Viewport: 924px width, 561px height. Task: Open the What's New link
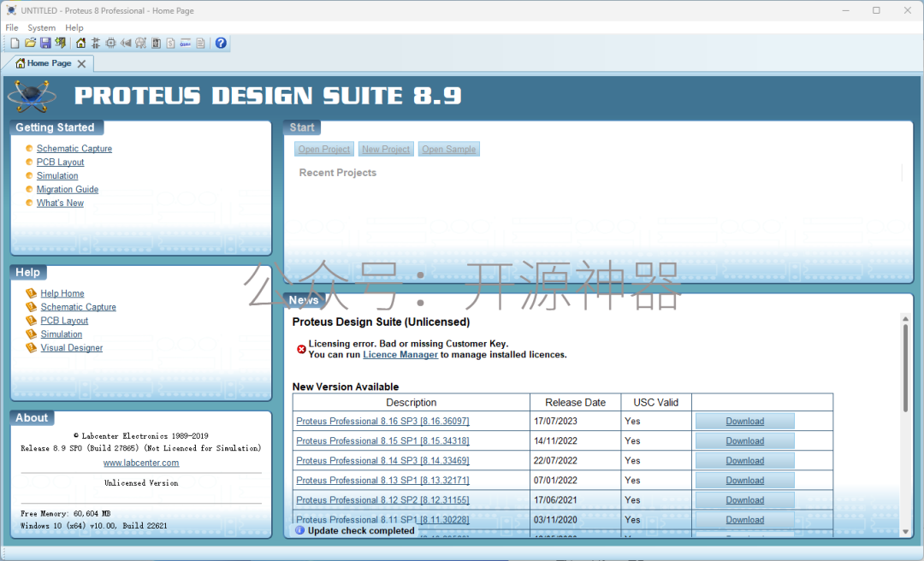(60, 203)
